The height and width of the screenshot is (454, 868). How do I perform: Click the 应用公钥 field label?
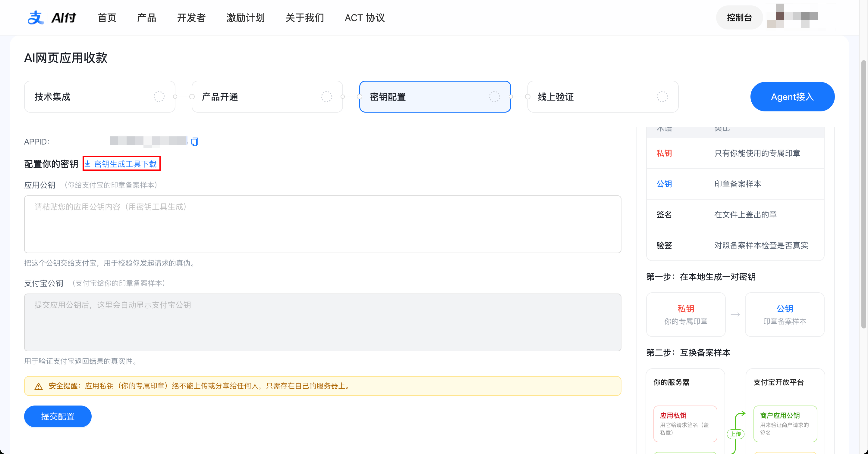40,185
